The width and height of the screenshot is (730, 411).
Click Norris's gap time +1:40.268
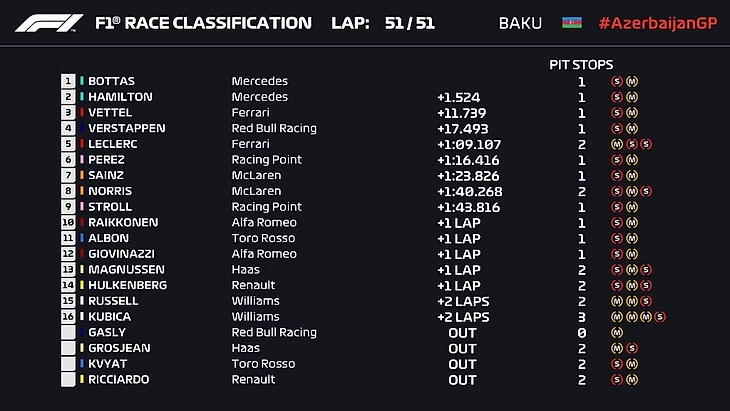pyautogui.click(x=467, y=191)
